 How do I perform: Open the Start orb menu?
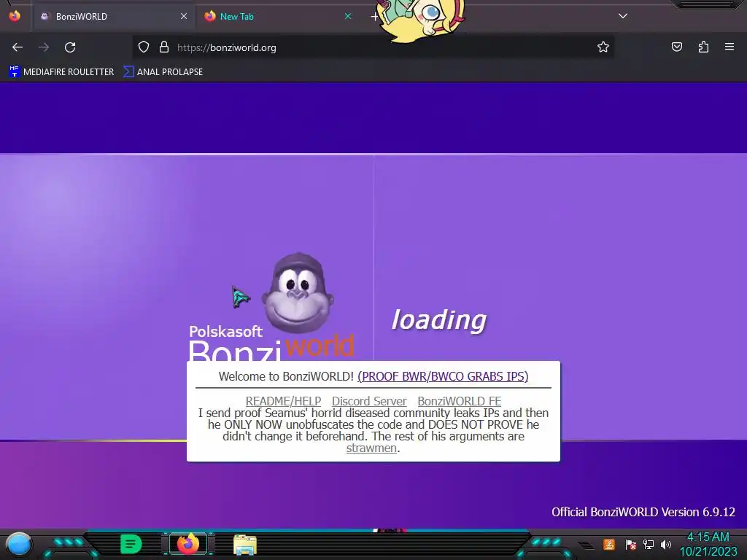coord(18,544)
